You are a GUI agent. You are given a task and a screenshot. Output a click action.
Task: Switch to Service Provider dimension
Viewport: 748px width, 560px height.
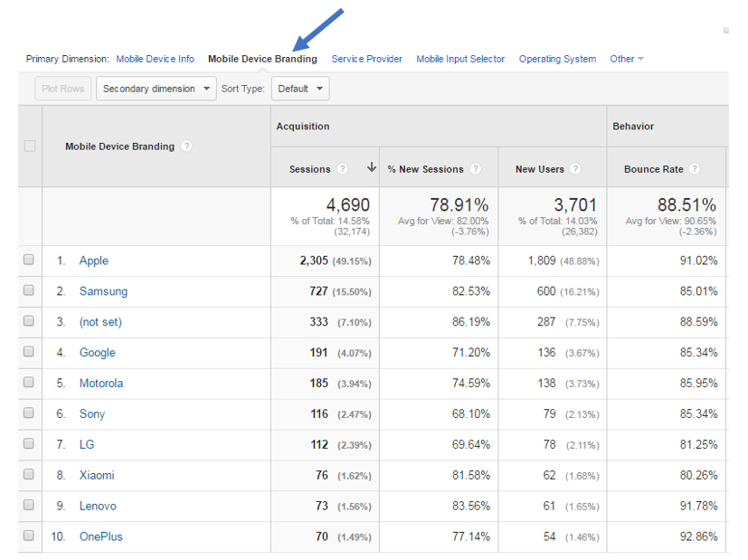point(367,59)
